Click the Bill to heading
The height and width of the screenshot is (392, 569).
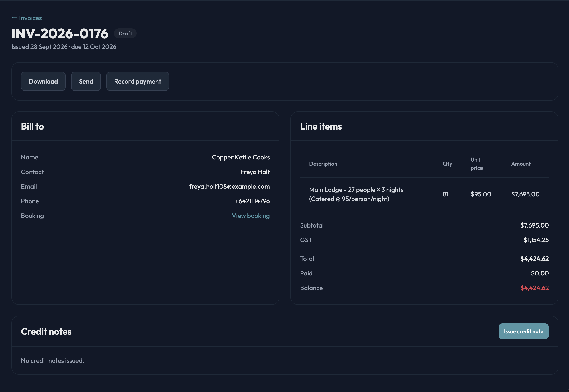pyautogui.click(x=32, y=126)
